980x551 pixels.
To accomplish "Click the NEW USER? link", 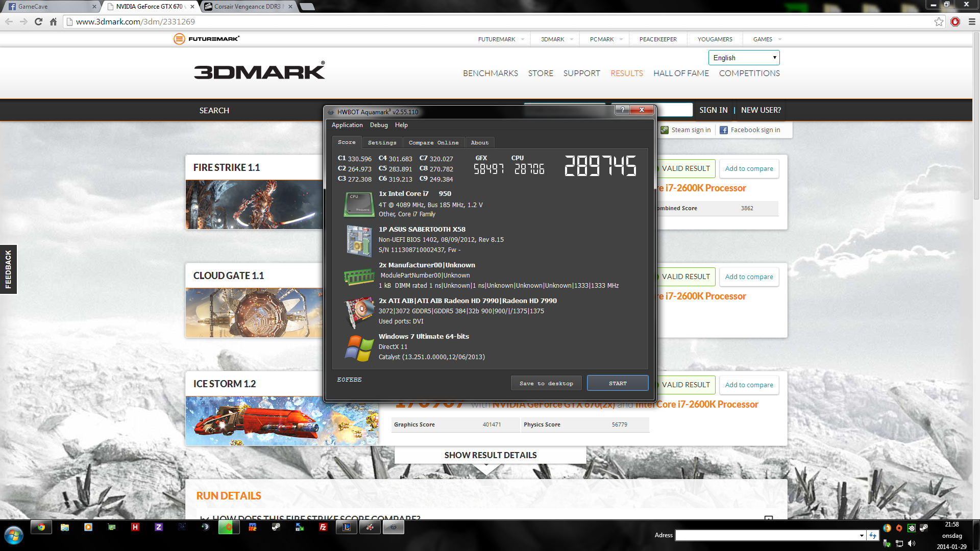I will 761,110.
